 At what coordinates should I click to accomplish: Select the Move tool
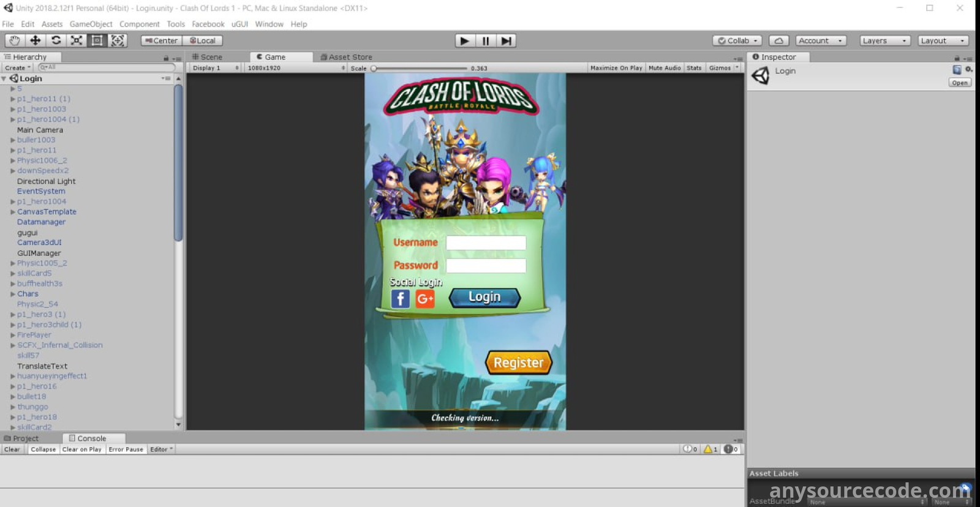click(35, 40)
